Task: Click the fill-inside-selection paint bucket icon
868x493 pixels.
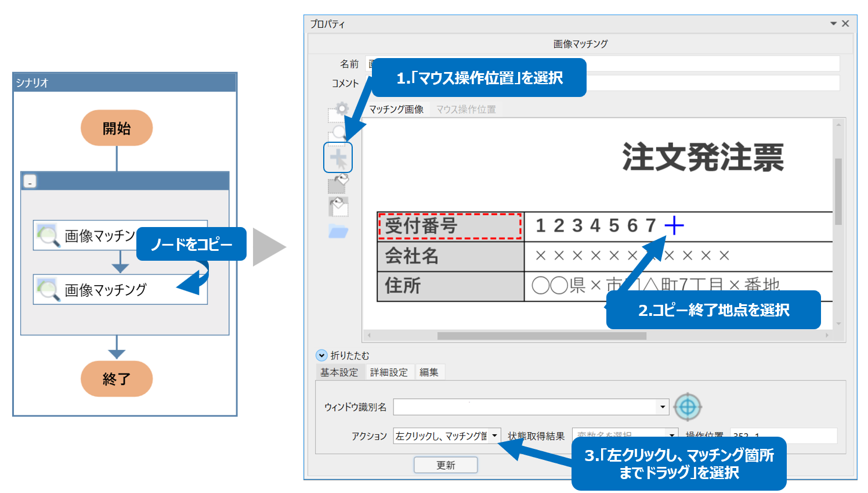Action: tap(338, 183)
